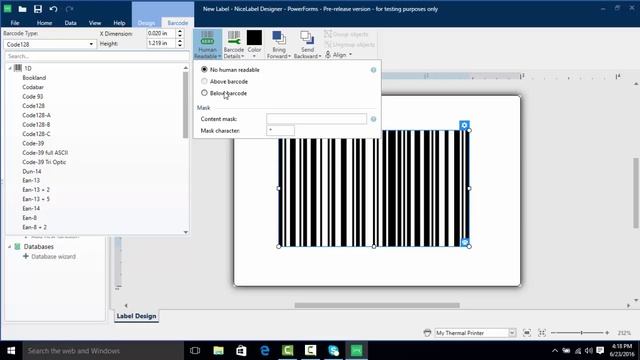
Task: Click the barcode list scroll down arrow
Action: pyautogui.click(x=186, y=232)
